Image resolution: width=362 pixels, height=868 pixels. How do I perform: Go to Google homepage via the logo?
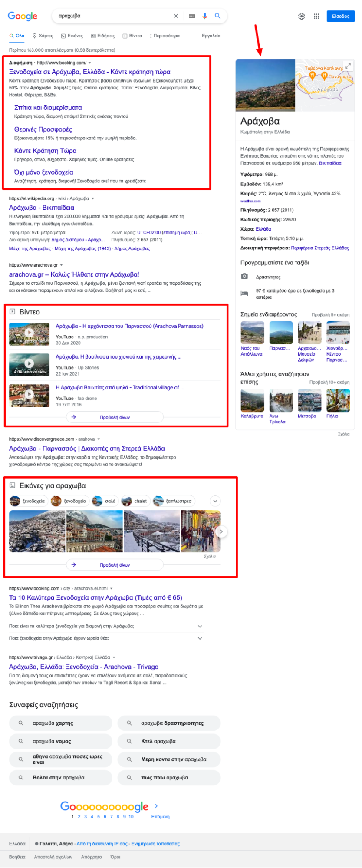point(23,16)
